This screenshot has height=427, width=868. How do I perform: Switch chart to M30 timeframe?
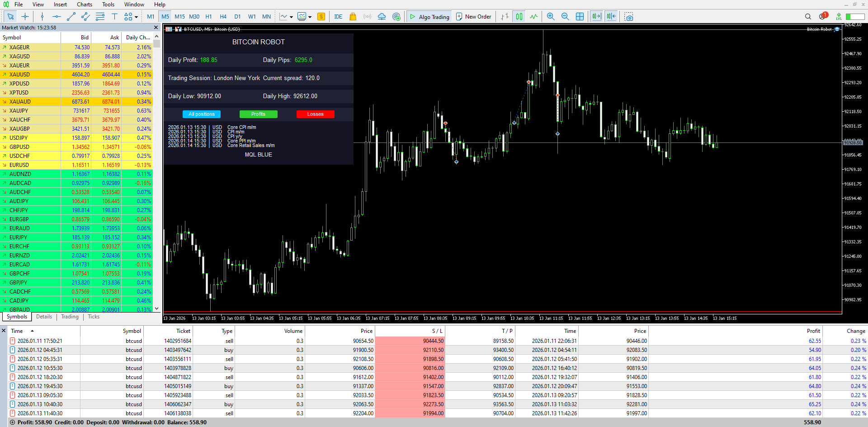click(x=194, y=17)
